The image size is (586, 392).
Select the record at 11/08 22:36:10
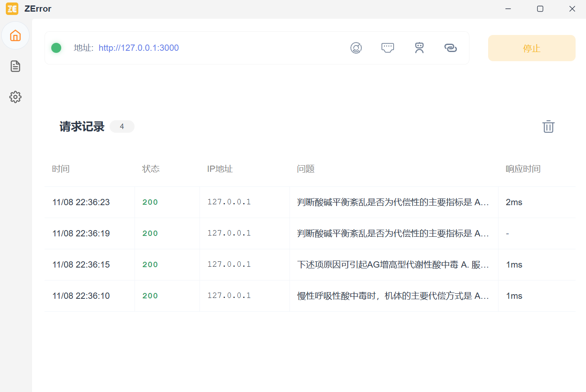[310, 296]
